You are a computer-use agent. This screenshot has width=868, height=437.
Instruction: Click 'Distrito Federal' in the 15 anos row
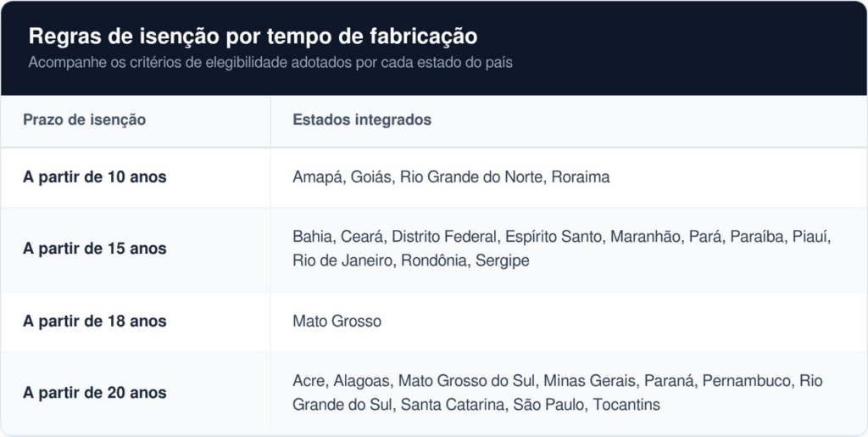(443, 237)
